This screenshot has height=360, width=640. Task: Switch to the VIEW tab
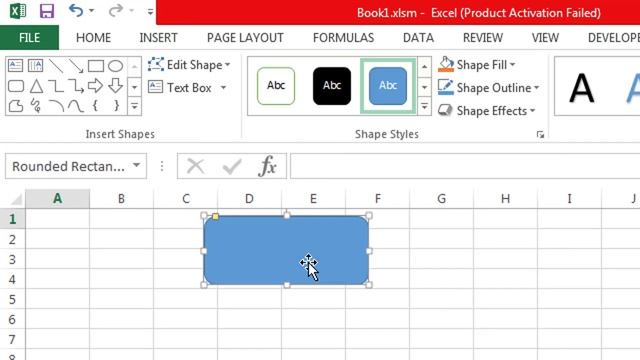(545, 38)
